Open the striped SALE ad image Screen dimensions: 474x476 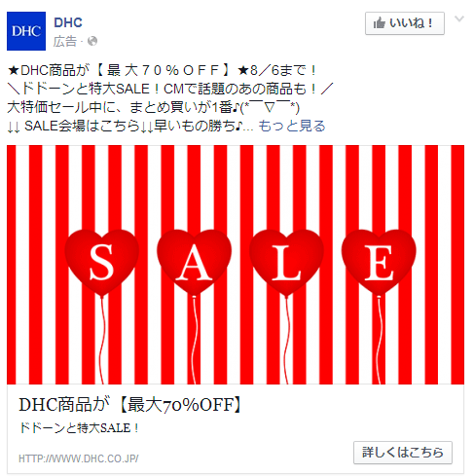click(236, 265)
